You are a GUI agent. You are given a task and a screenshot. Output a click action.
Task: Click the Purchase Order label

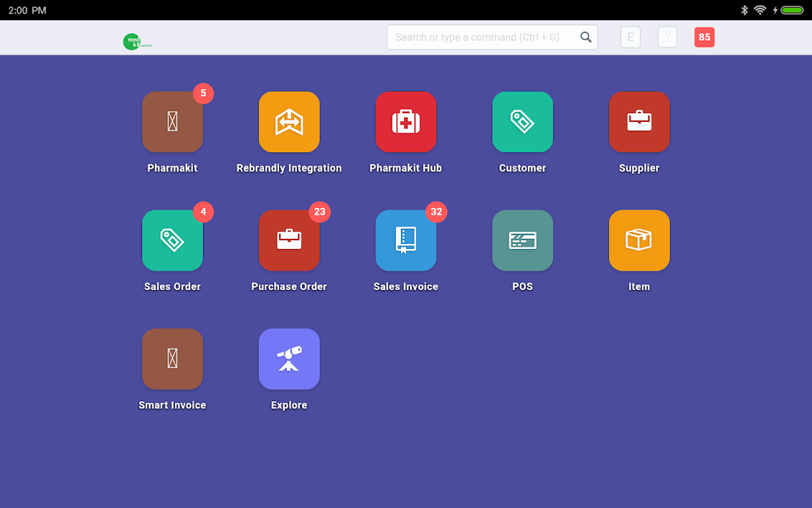(x=289, y=287)
